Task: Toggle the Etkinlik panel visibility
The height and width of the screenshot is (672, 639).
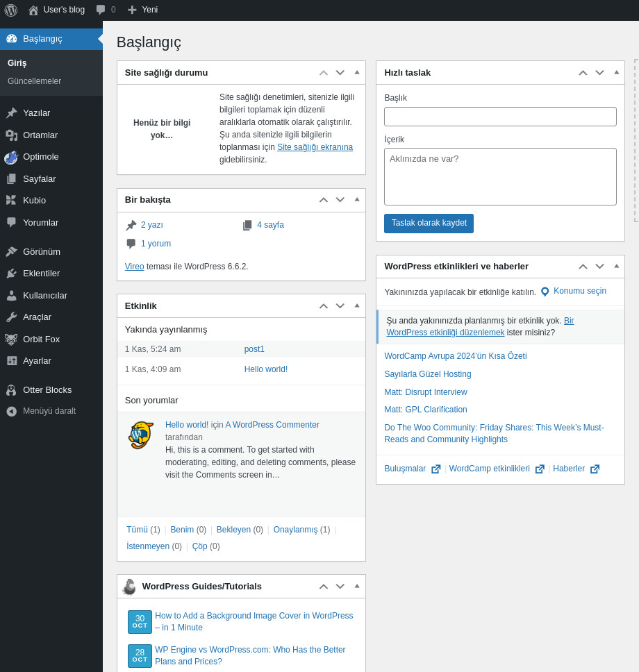Action: pos(356,305)
